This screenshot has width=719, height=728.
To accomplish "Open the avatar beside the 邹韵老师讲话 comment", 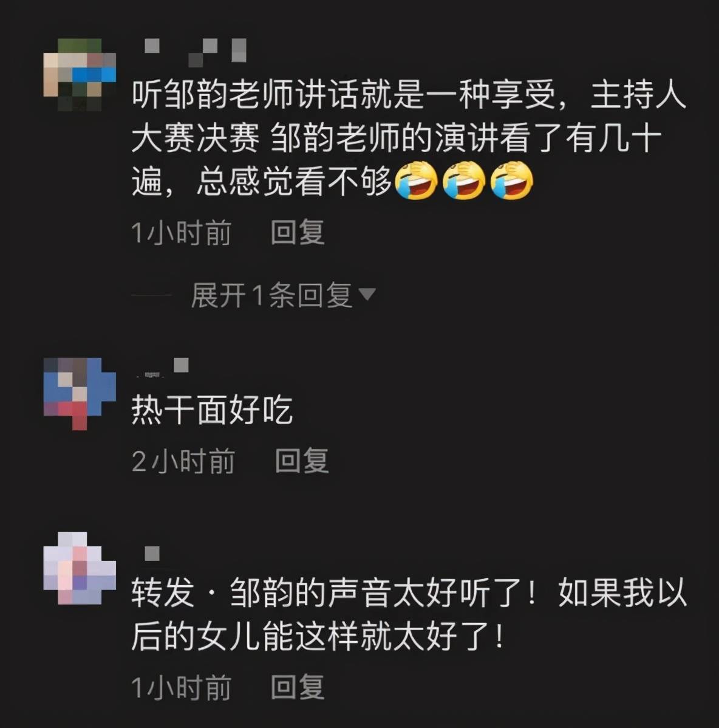I will point(80,75).
